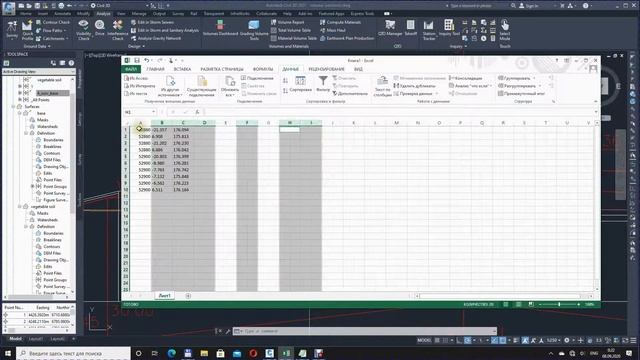Open Toolspace help icon
The height and width of the screenshot is (360, 640).
(71, 63)
